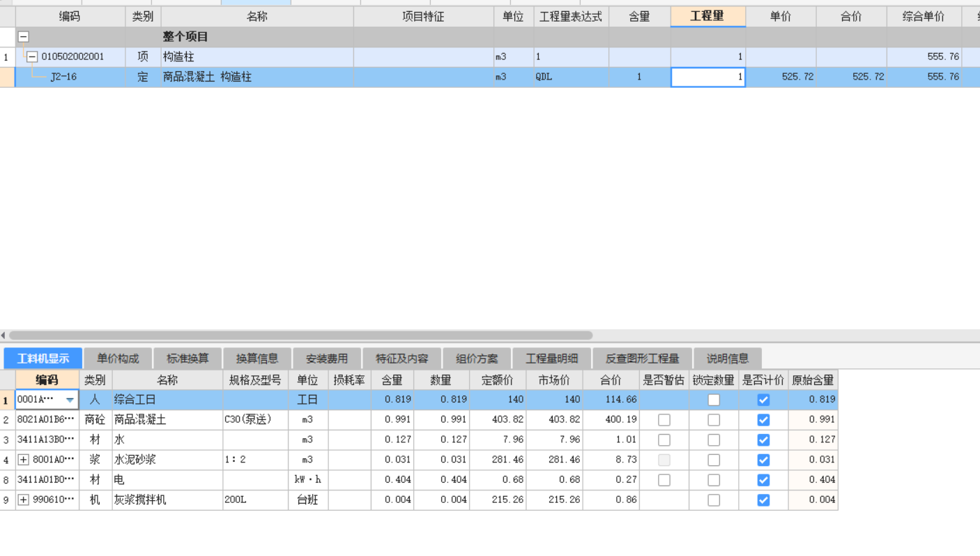Open the 反查图形工程量 tab

pos(642,359)
